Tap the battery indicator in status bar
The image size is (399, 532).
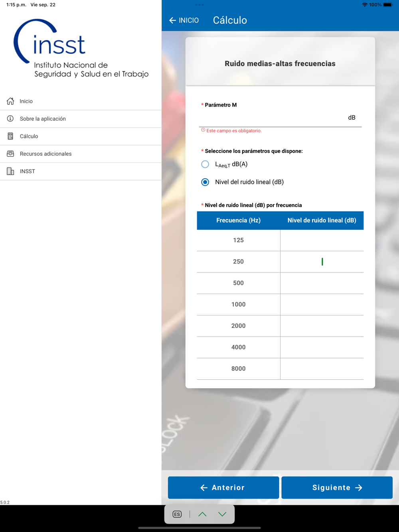click(x=388, y=5)
